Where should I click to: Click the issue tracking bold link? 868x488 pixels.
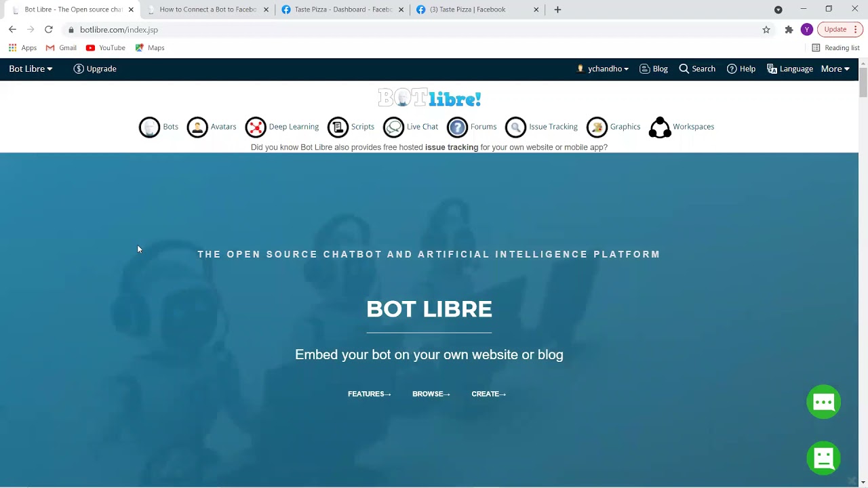(452, 147)
